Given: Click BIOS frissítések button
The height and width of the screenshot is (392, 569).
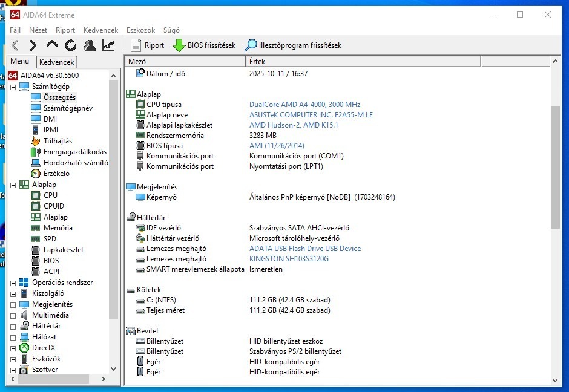Looking at the screenshot, I should (x=204, y=45).
